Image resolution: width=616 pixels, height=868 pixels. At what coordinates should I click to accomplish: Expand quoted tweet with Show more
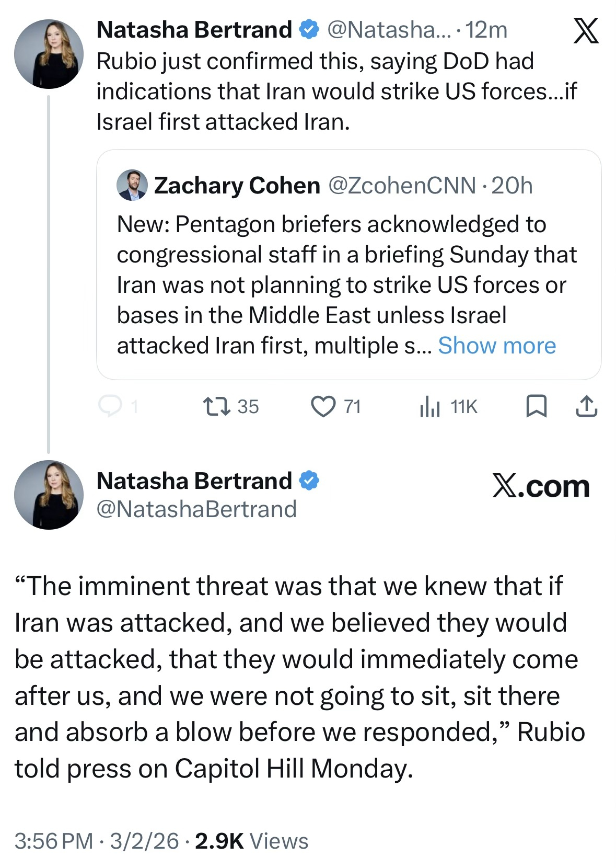tap(496, 346)
